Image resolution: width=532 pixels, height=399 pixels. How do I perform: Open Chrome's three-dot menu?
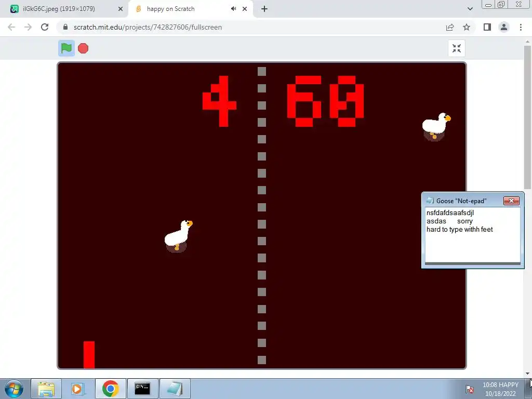click(x=521, y=27)
